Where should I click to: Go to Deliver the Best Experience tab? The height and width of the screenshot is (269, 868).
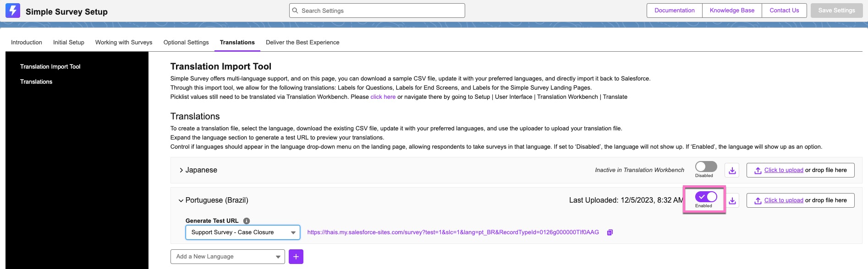[302, 43]
